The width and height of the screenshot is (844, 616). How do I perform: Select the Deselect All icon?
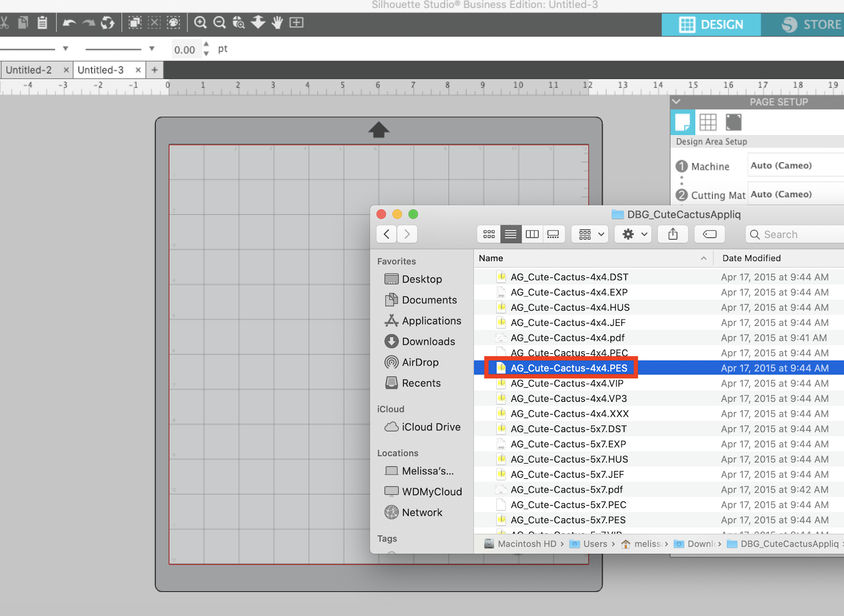pos(154,23)
